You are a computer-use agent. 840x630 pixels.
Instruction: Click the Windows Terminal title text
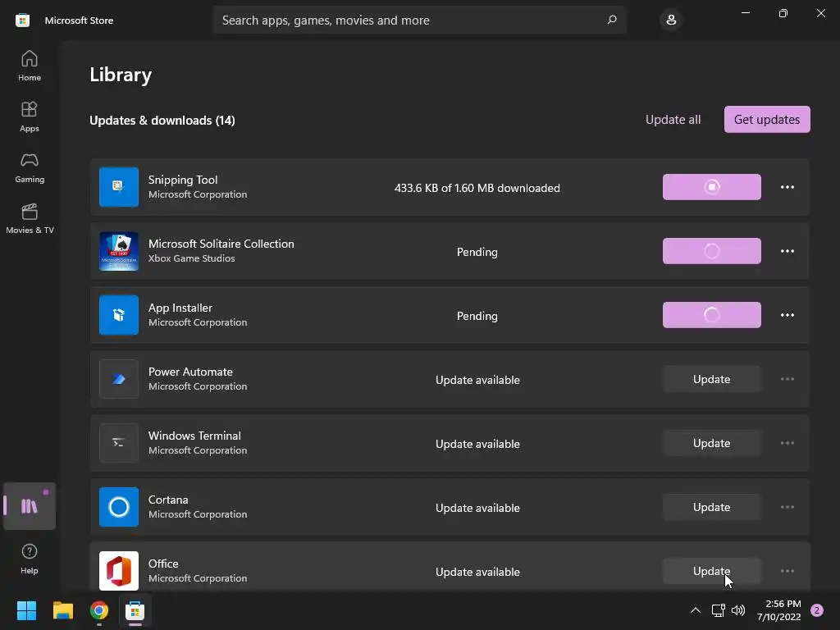click(194, 436)
